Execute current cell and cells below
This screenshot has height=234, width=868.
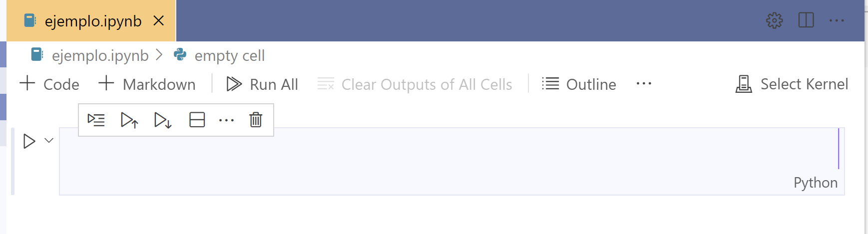[x=163, y=120]
